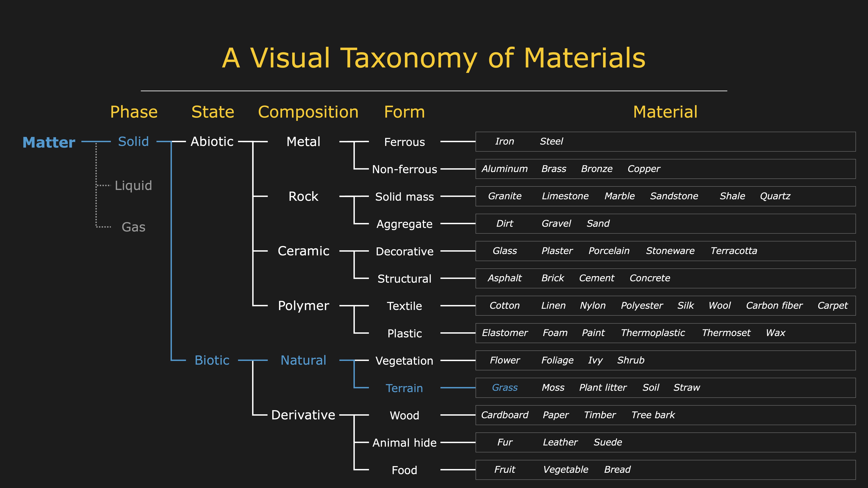Select the highlighted Terrain form

pyautogui.click(x=404, y=388)
